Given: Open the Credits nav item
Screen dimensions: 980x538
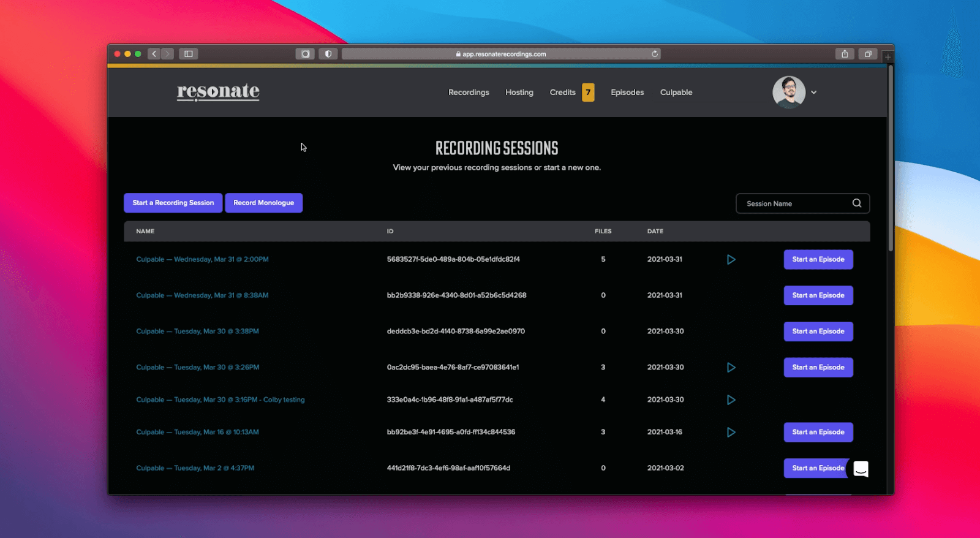Looking at the screenshot, I should click(562, 93).
